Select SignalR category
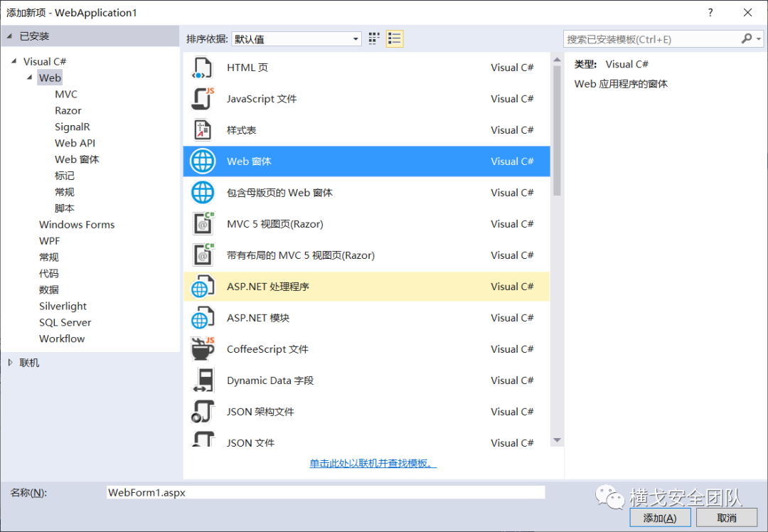 tap(73, 127)
